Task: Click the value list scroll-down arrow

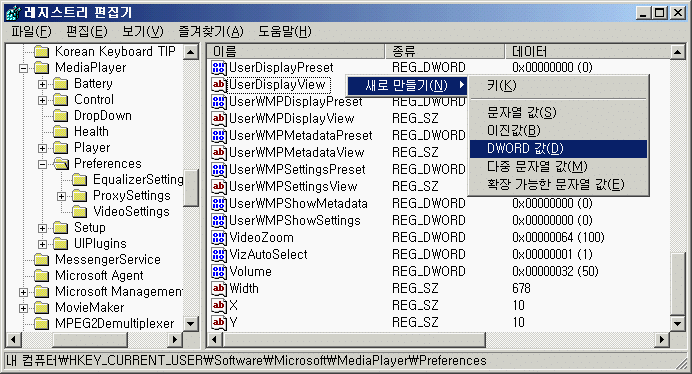Action: pos(677,323)
